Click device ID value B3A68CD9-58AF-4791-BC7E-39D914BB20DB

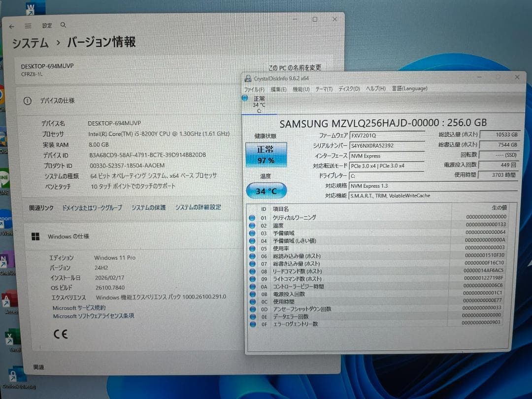tap(148, 155)
